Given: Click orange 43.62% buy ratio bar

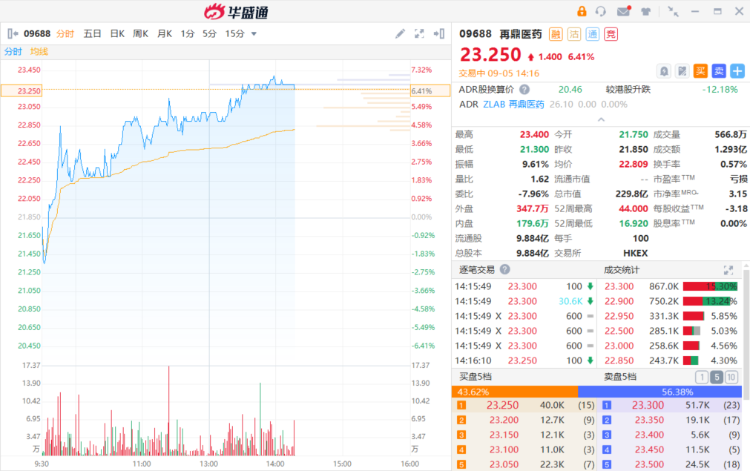Looking at the screenshot, I should click(515, 392).
